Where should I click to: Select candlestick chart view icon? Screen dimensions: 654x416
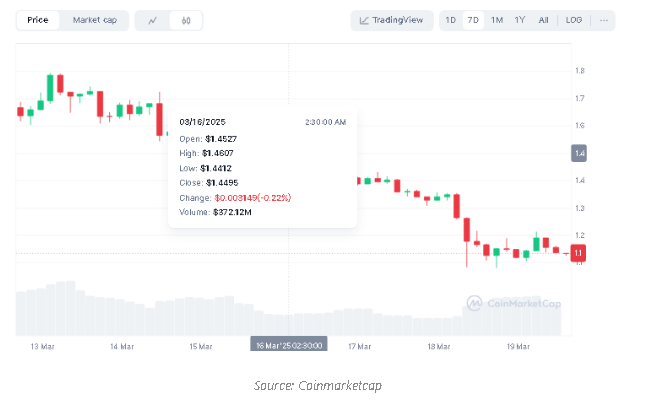click(x=185, y=20)
